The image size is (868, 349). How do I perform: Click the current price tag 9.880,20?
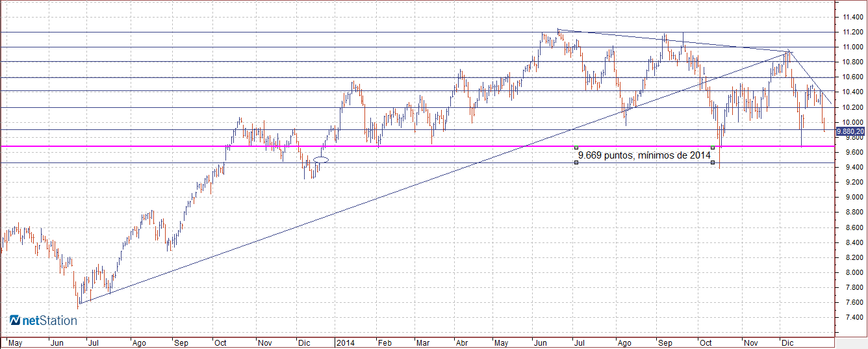click(x=850, y=132)
